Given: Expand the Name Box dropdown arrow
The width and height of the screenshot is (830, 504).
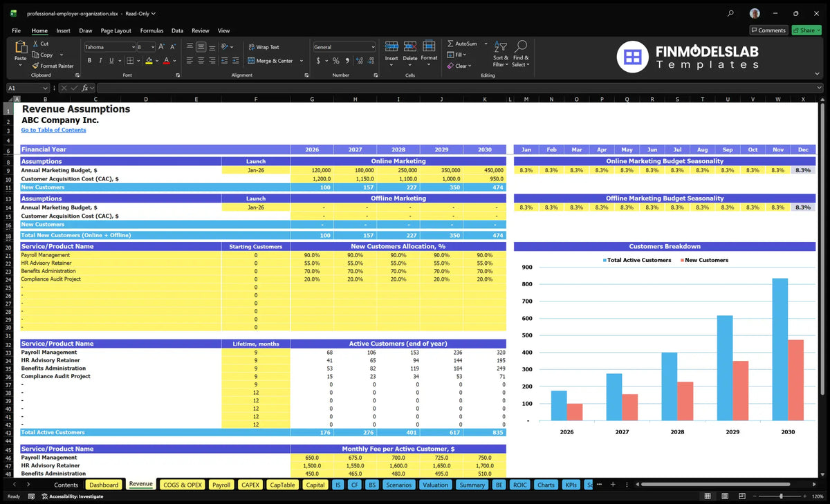Looking at the screenshot, I should tap(46, 88).
